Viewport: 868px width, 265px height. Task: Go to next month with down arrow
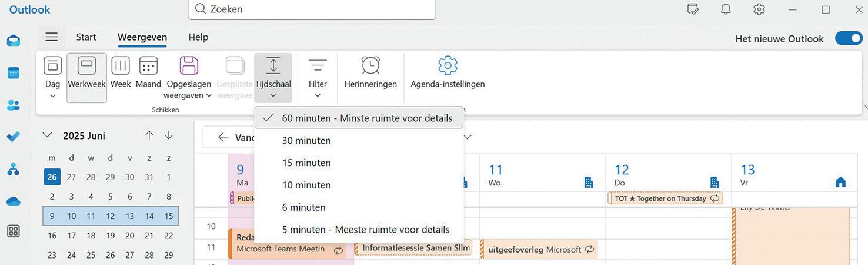click(169, 135)
